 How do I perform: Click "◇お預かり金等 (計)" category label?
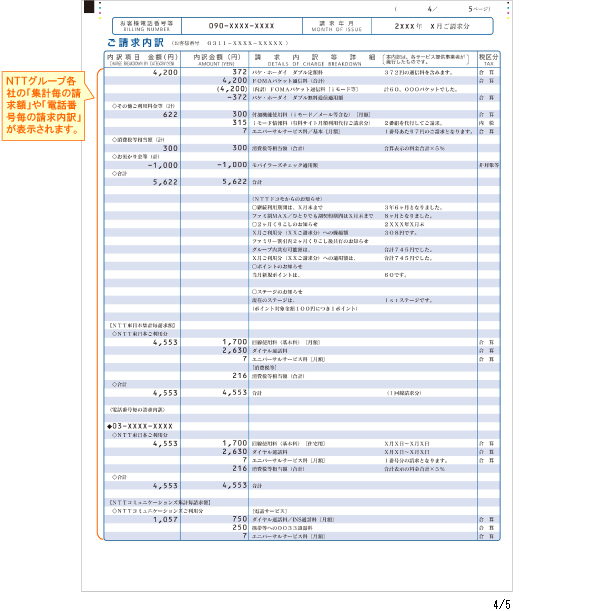pyautogui.click(x=136, y=157)
